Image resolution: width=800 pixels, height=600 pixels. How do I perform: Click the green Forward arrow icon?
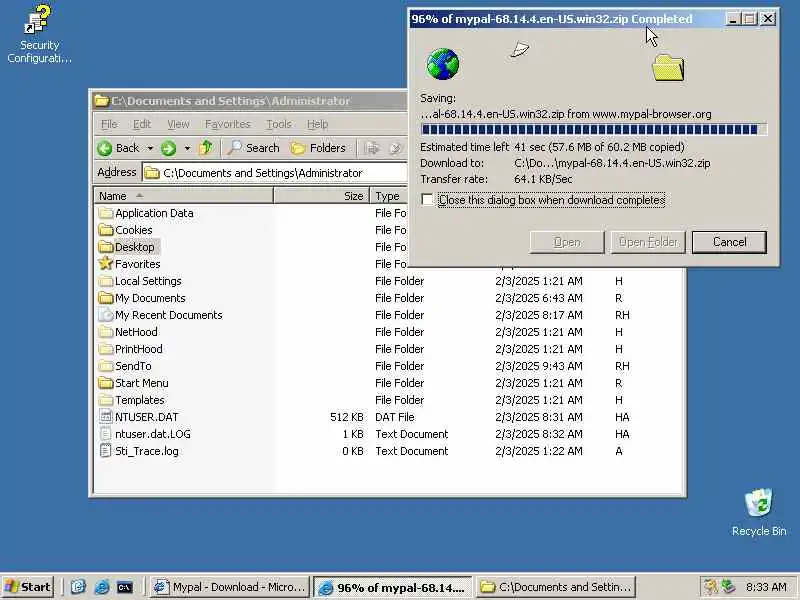[x=168, y=148]
